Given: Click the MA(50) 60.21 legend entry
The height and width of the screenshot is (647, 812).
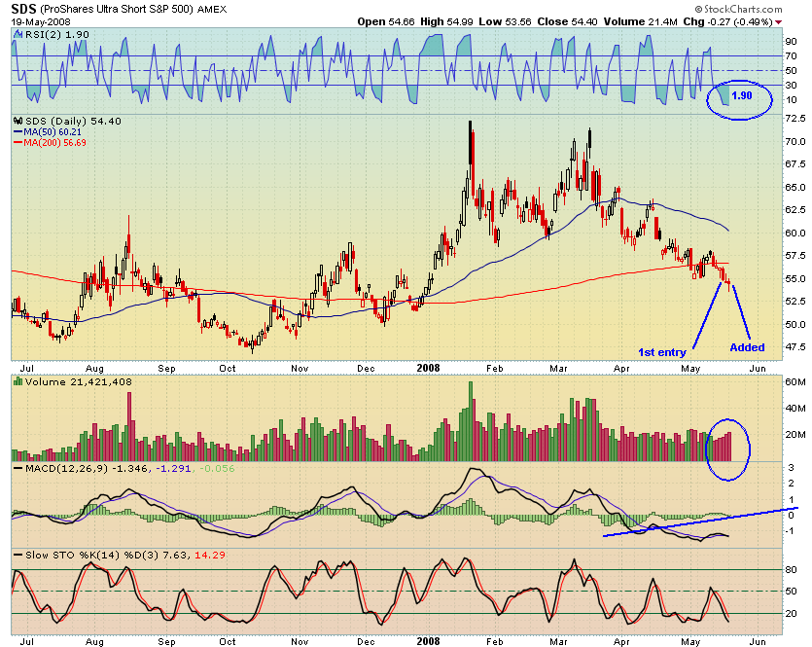Looking at the screenshot, I should tap(53, 132).
